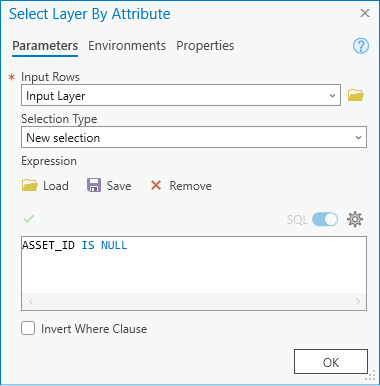Open the help question mark icon
Screen dimensions: 380x386
tap(361, 46)
